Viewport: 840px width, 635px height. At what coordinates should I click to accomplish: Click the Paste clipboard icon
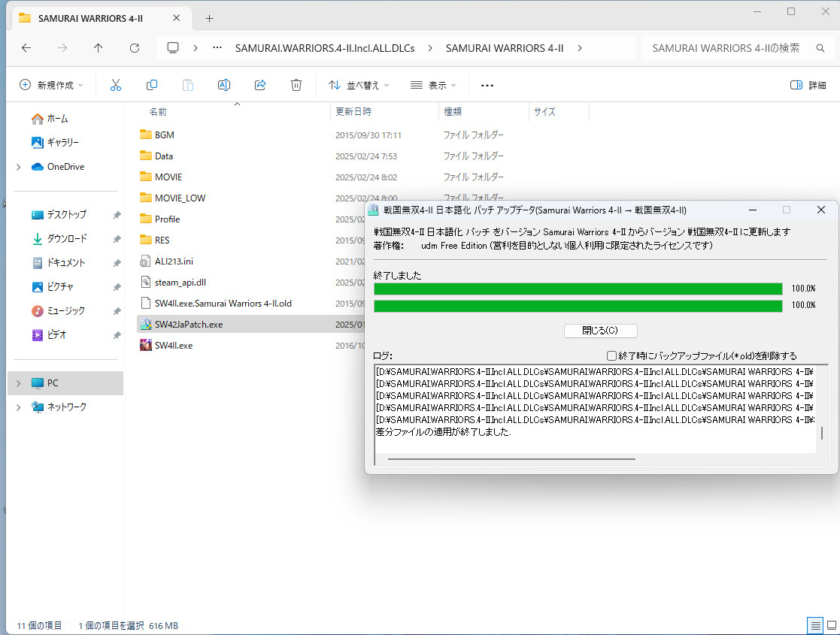pyautogui.click(x=187, y=85)
